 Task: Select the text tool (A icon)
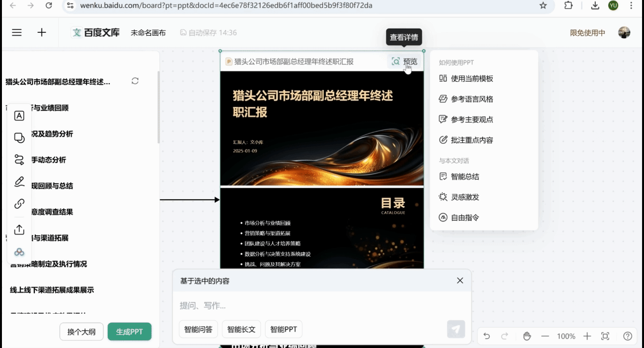(19, 116)
